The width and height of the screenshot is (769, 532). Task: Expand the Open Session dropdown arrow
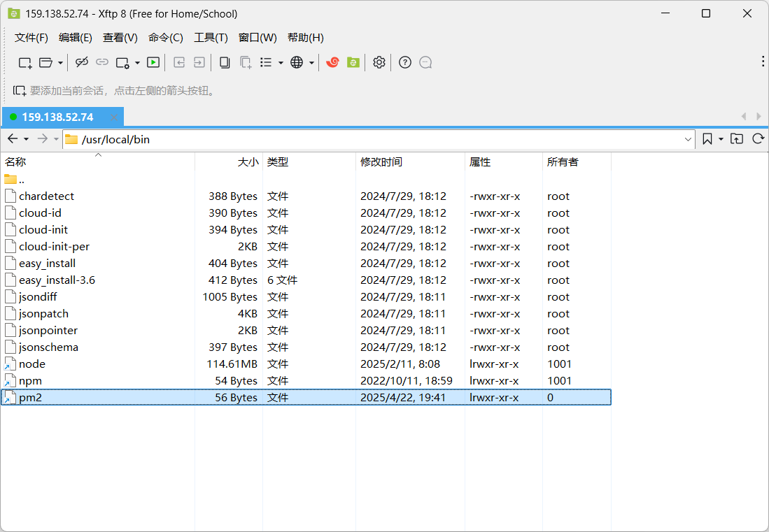pos(60,63)
